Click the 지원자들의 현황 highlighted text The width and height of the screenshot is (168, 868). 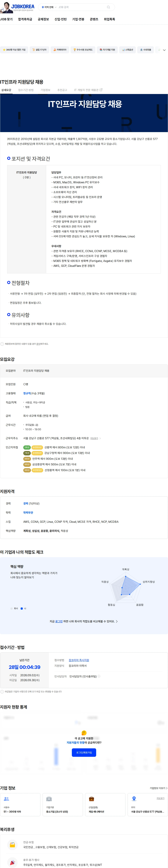coord(75,742)
